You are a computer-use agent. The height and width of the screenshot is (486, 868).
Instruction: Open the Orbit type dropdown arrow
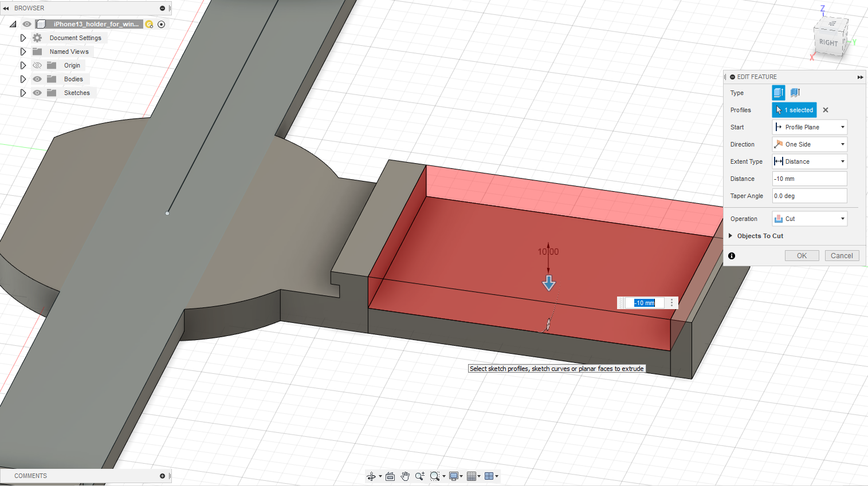(x=380, y=476)
